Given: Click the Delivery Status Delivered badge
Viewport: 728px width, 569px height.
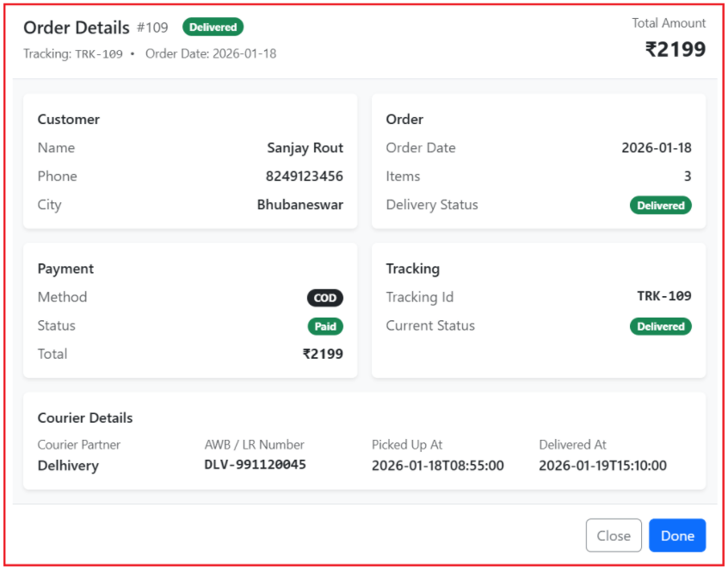Looking at the screenshot, I should 660,206.
